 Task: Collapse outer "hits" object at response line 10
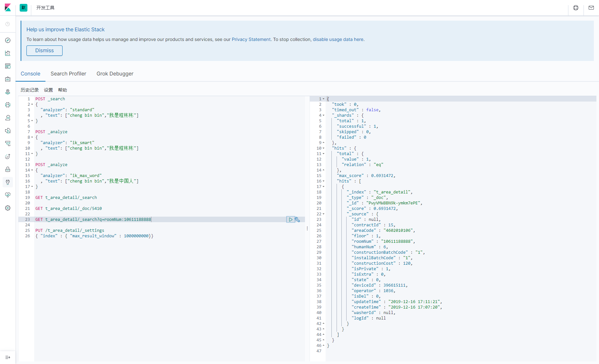[x=323, y=148]
